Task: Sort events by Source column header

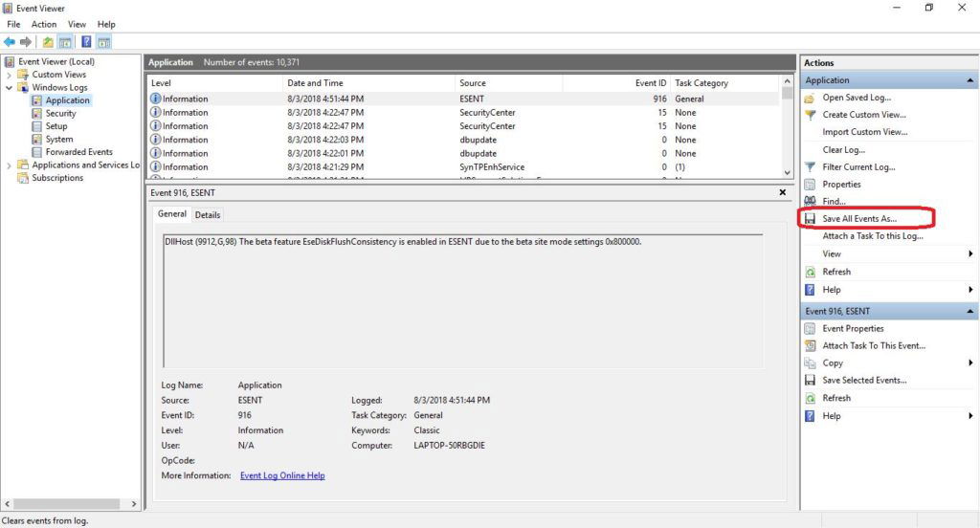Action: pyautogui.click(x=509, y=83)
